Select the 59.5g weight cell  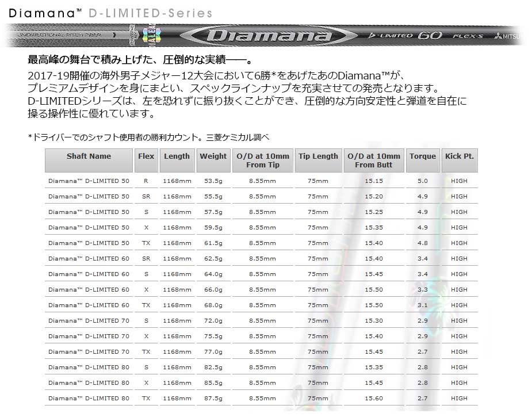point(213,228)
